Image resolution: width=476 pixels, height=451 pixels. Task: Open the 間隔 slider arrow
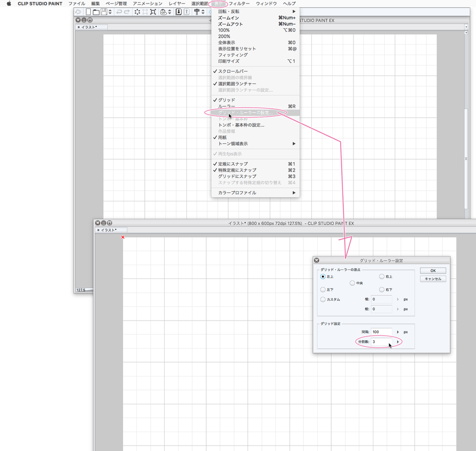(x=398, y=332)
